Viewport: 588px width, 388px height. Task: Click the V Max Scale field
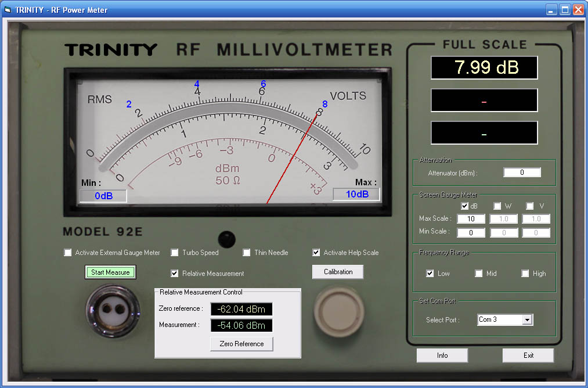[536, 219]
